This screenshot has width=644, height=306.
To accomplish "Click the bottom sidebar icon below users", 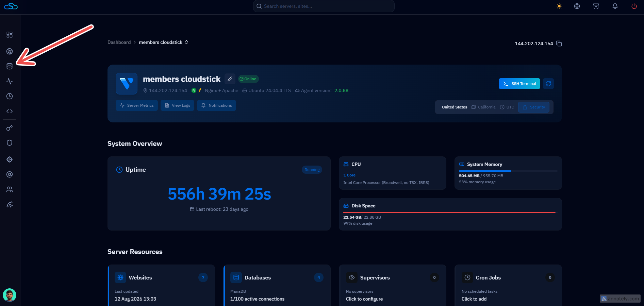I will pyautogui.click(x=10, y=204).
